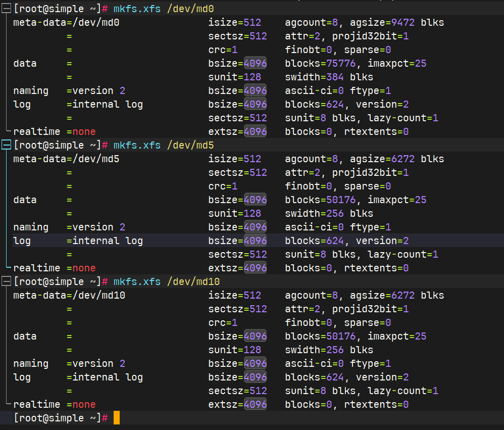The height and width of the screenshot is (430, 504).
Task: Click the extsz=4096 value in the md5 output
Action: tap(237, 268)
